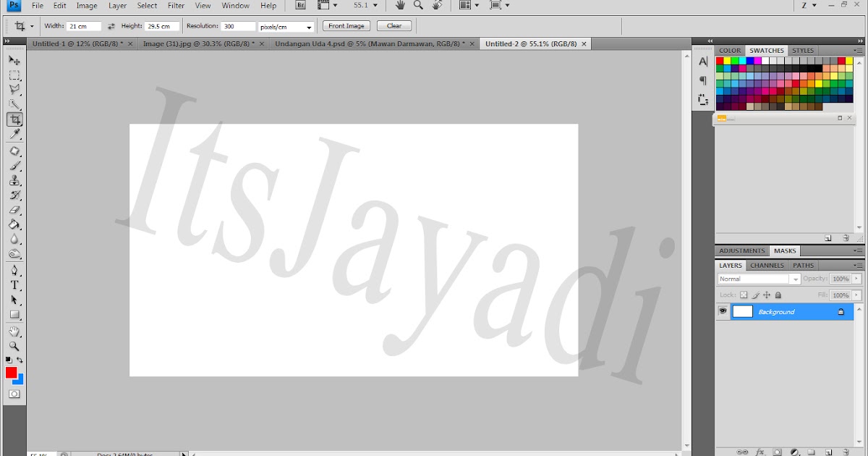Reset default foreground and background colors
The height and width of the screenshot is (456, 868).
click(x=9, y=360)
